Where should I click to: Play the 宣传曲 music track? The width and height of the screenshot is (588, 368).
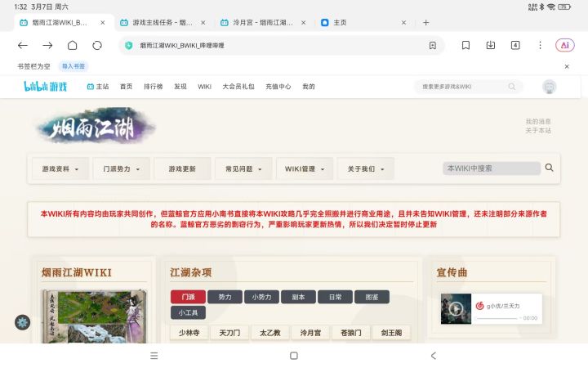[x=456, y=309]
